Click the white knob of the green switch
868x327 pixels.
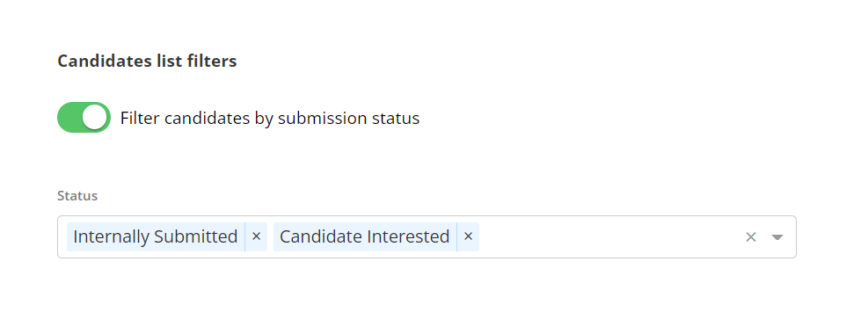click(x=95, y=117)
